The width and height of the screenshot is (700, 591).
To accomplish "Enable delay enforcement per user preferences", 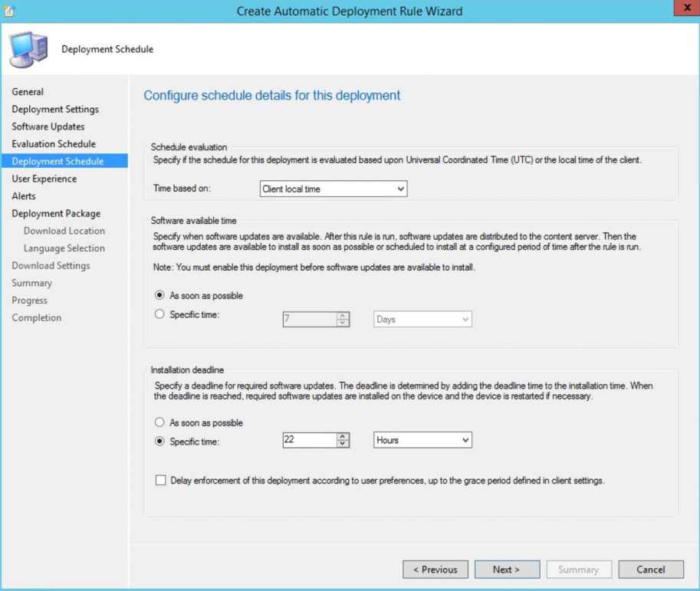I will 160,480.
